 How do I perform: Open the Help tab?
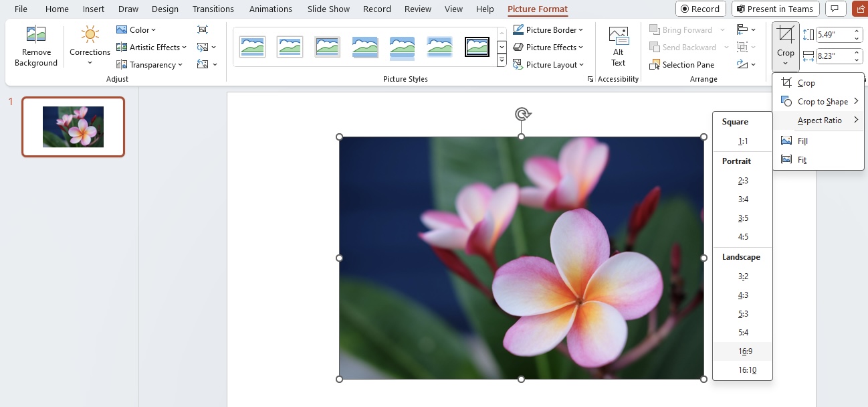pos(485,9)
